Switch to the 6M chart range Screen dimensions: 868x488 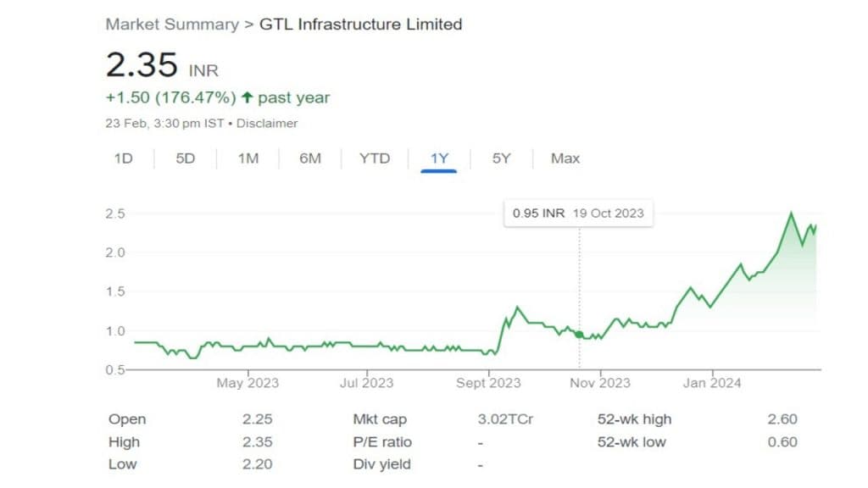tap(310, 158)
